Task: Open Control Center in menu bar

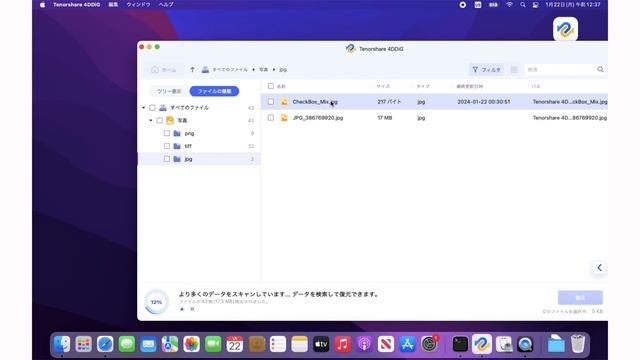Action: pyautogui.click(x=536, y=4)
